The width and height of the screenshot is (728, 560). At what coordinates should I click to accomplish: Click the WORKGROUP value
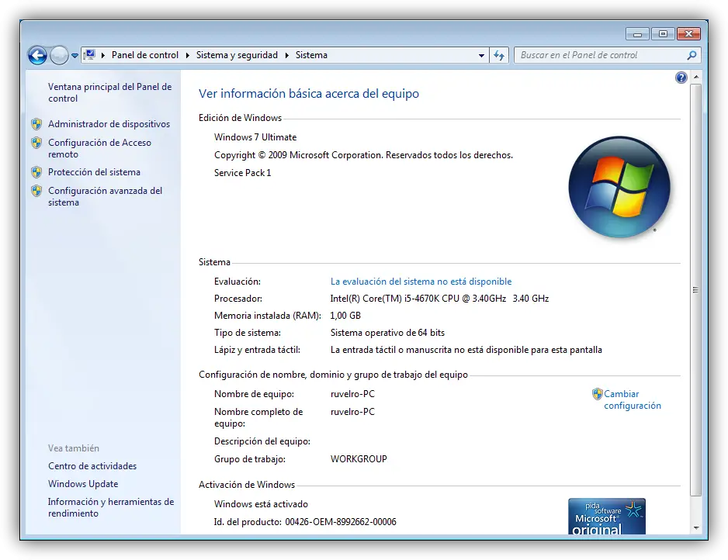[359, 459]
